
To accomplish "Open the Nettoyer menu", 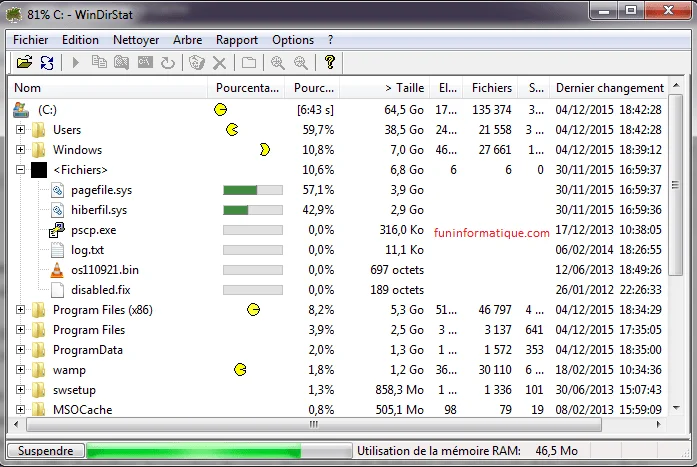I will coord(136,40).
